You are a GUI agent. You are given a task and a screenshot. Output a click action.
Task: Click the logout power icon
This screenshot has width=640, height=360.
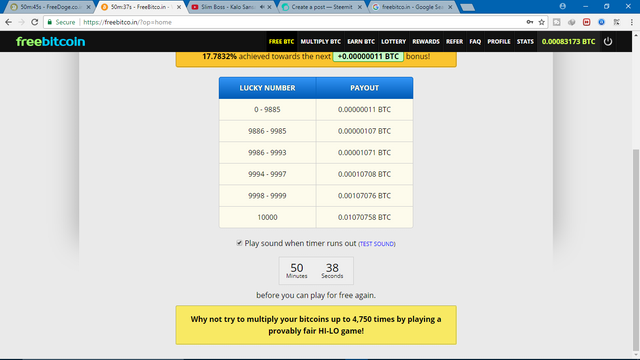tap(608, 41)
